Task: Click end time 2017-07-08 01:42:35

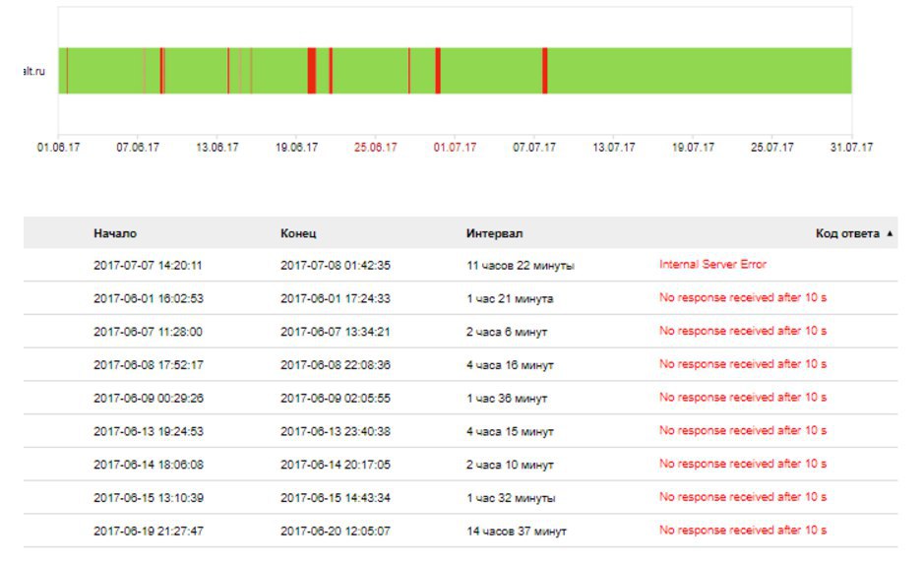Action: point(336,265)
